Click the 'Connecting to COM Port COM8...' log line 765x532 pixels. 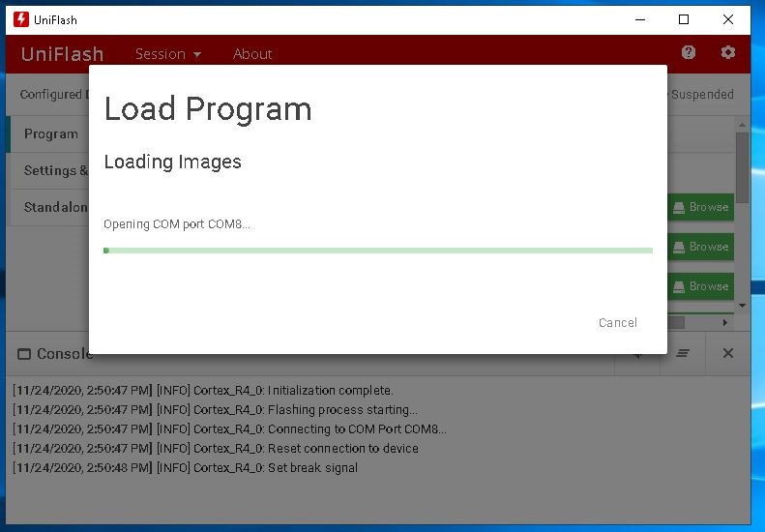pos(230,429)
